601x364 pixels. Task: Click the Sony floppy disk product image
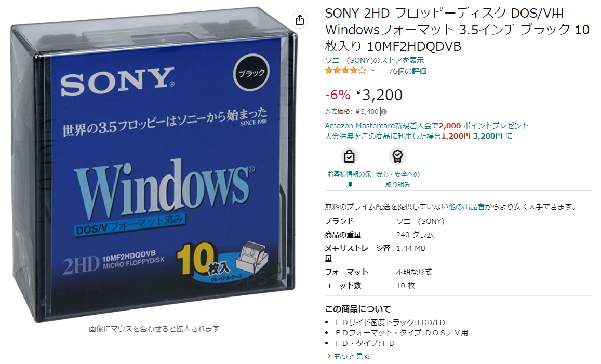click(153, 165)
